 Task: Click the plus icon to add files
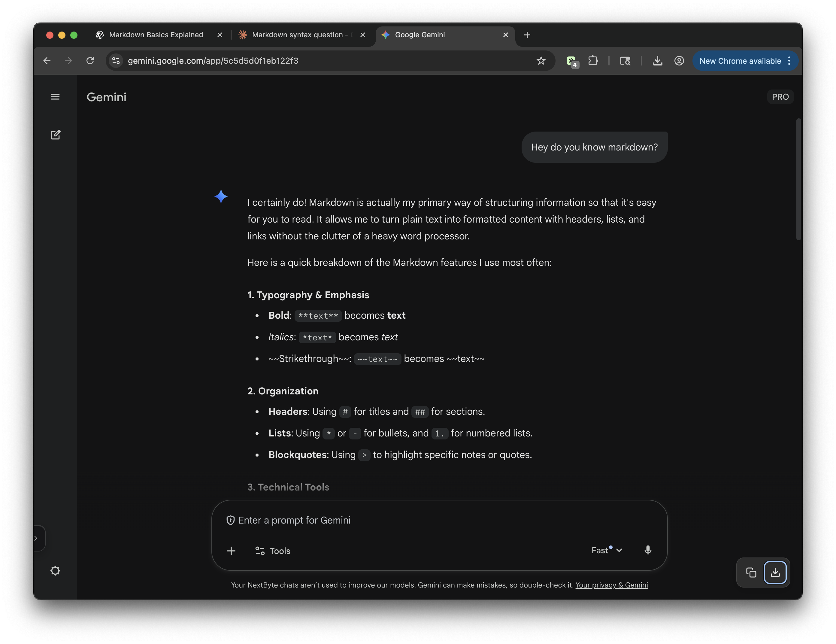(231, 551)
